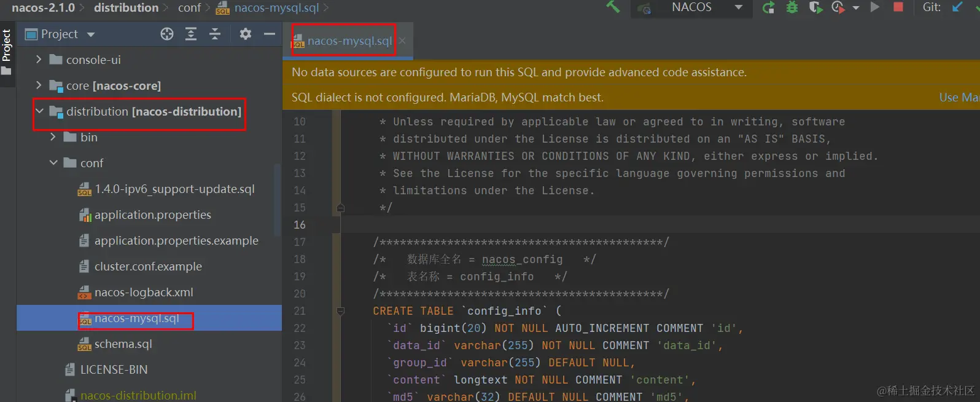The height and width of the screenshot is (402, 980).
Task: Click the grey play resume button
Action: 875,7
